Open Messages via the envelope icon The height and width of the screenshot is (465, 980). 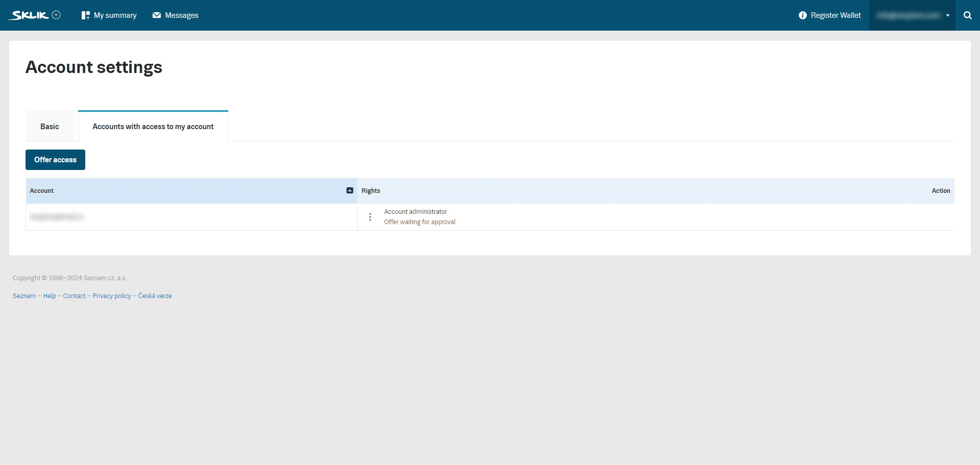coord(157,15)
